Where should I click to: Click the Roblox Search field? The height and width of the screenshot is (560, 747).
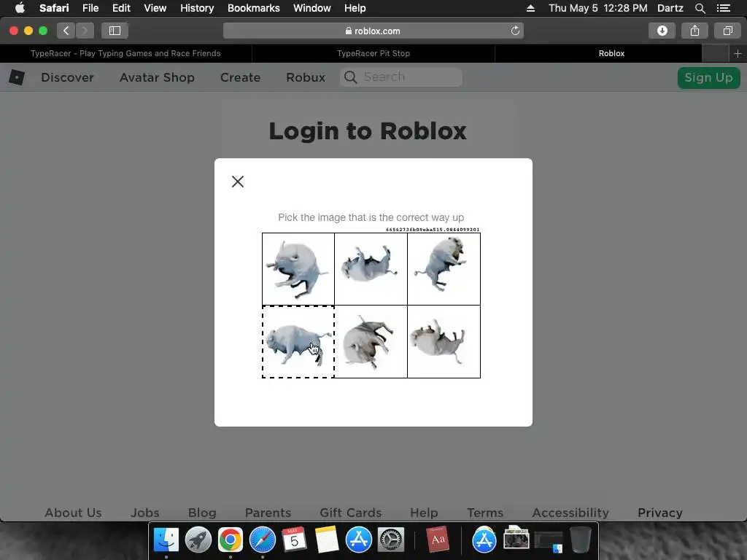(401, 77)
